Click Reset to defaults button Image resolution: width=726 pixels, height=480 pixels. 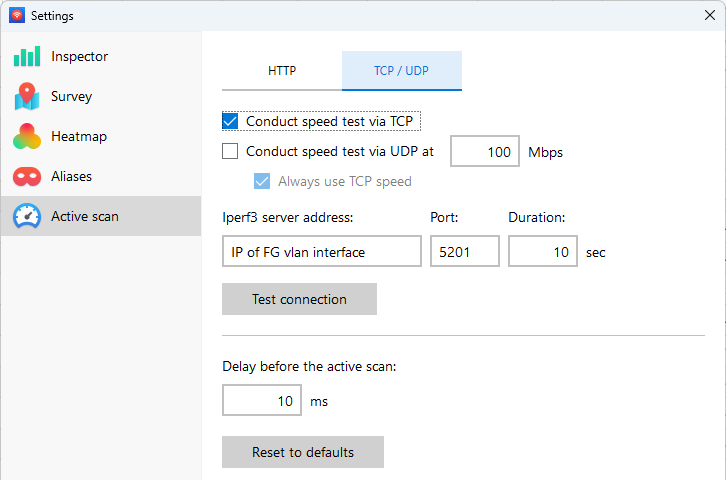(303, 452)
